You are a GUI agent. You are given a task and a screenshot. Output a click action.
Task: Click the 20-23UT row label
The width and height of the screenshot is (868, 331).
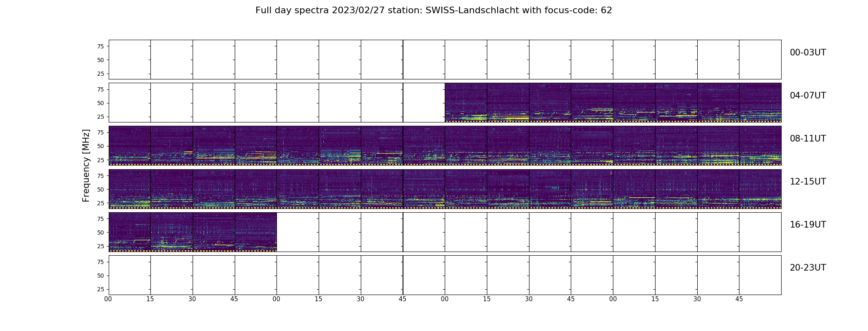click(808, 268)
